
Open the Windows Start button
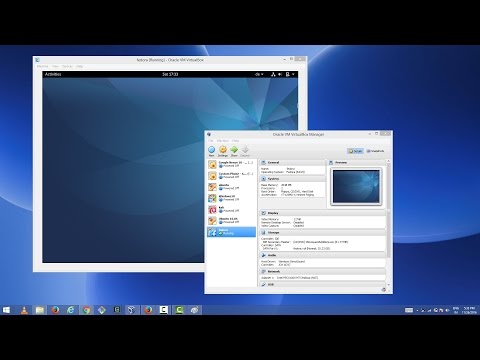click(6, 310)
